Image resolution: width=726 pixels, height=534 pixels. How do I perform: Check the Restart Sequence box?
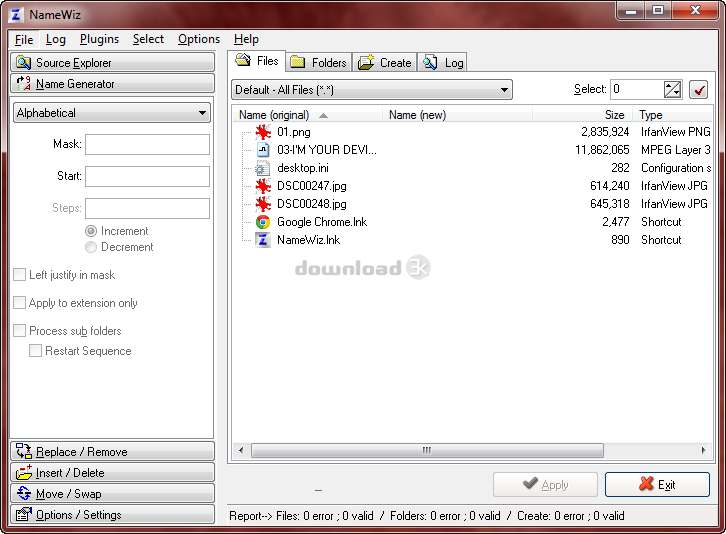(35, 351)
